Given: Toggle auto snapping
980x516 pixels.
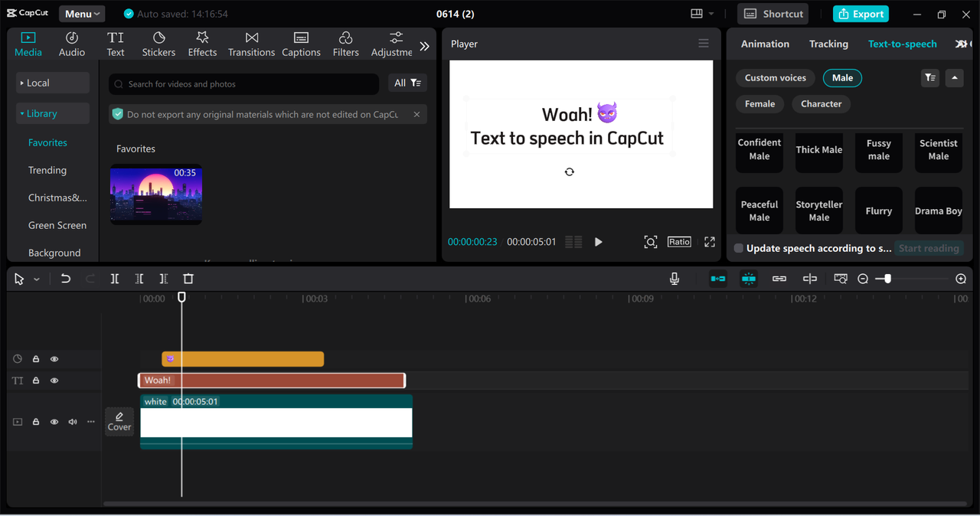Looking at the screenshot, I should pyautogui.click(x=749, y=279).
